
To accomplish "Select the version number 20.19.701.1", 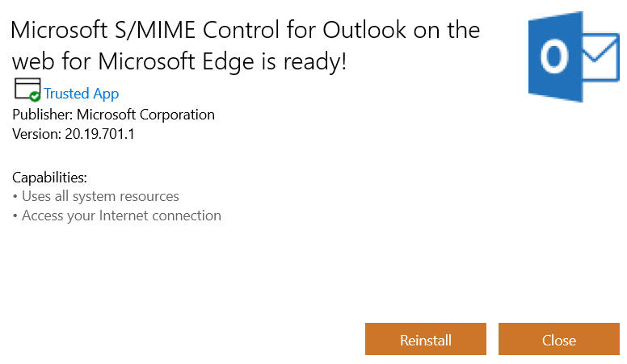I will click(x=98, y=134).
